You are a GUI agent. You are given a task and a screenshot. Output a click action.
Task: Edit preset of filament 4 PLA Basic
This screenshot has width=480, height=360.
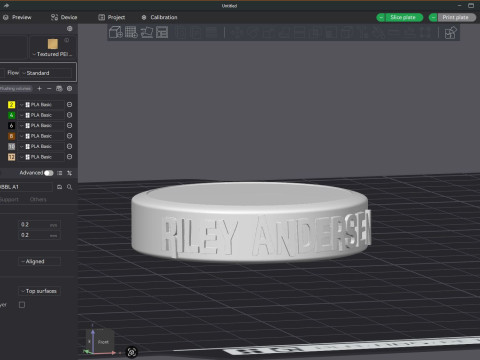(69, 115)
